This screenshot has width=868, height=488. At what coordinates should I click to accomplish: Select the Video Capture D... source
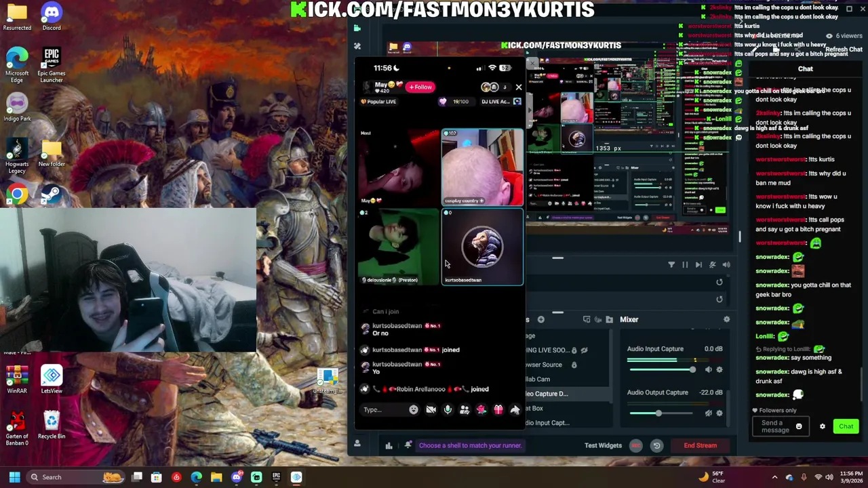click(566, 393)
